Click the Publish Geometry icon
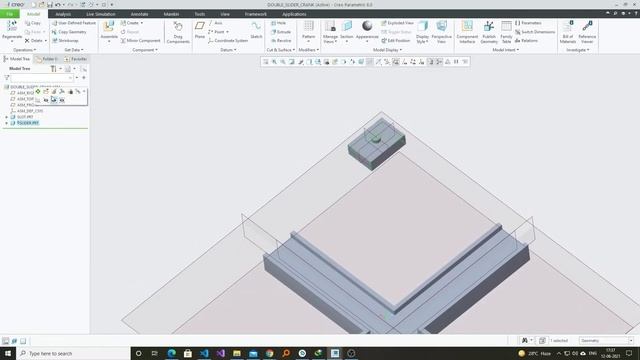Screen dimensions: 640x360 tap(489, 27)
